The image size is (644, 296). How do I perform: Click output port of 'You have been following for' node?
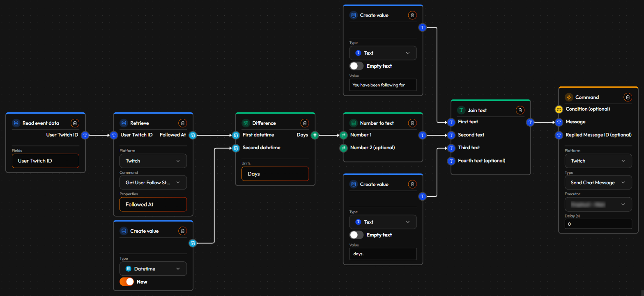coord(423,28)
